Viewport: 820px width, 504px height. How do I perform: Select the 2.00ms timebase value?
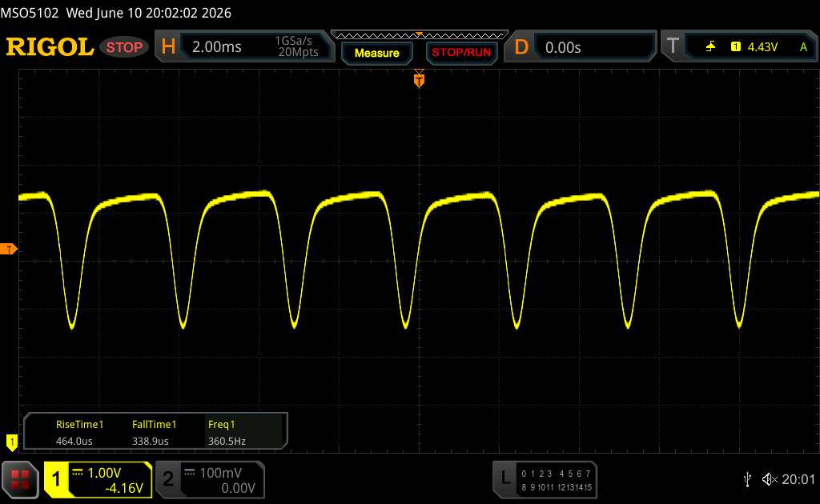(216, 47)
